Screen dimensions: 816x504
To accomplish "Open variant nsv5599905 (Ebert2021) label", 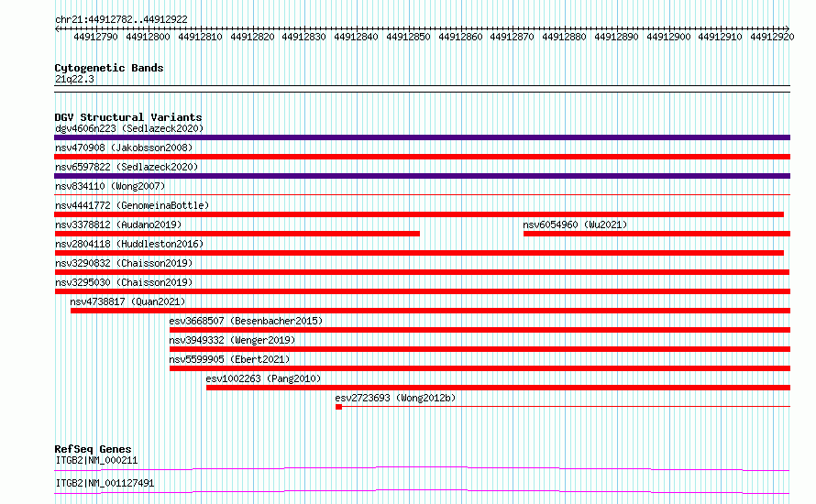I will (x=229, y=359).
